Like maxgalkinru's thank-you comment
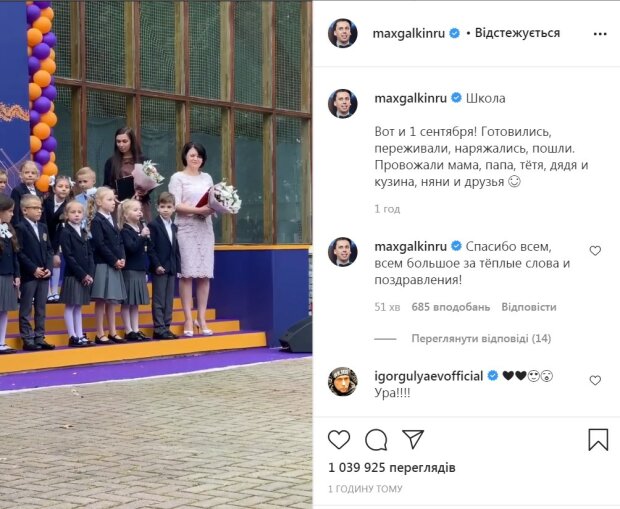 (x=595, y=251)
